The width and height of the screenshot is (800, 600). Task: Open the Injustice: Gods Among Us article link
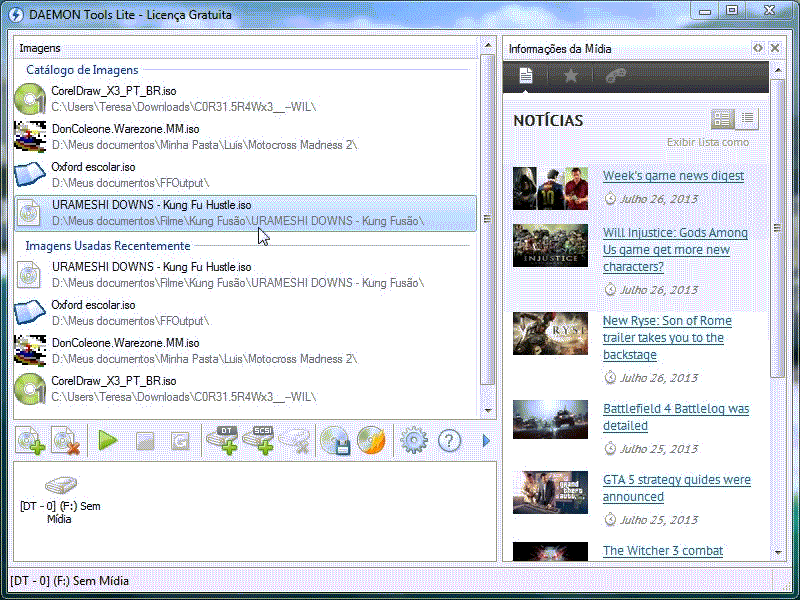675,249
